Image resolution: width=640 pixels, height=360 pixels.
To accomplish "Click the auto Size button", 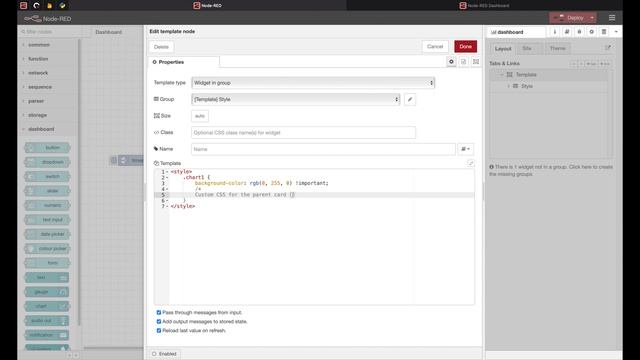I will pos(200,116).
